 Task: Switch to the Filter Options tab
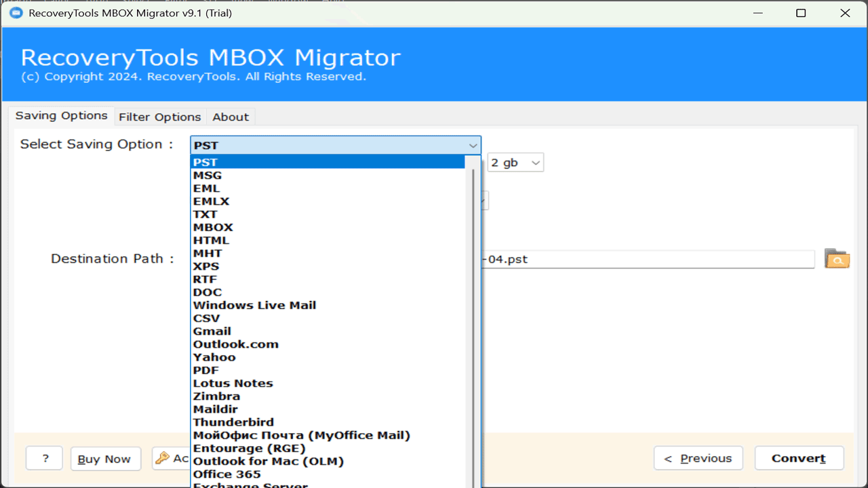pos(160,117)
